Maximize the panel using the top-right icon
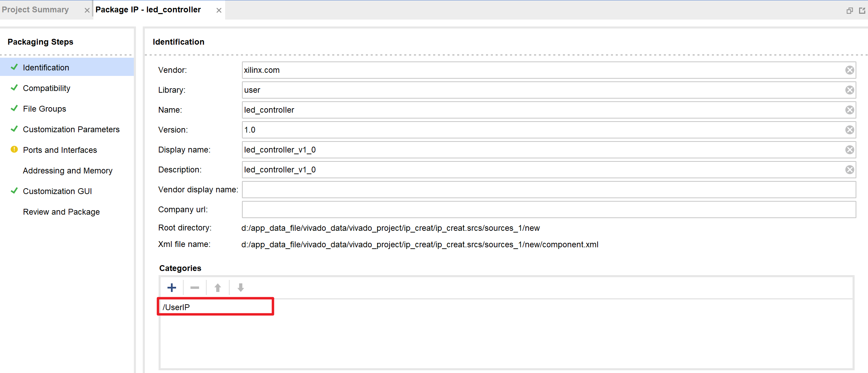The width and height of the screenshot is (868, 373). tap(862, 11)
